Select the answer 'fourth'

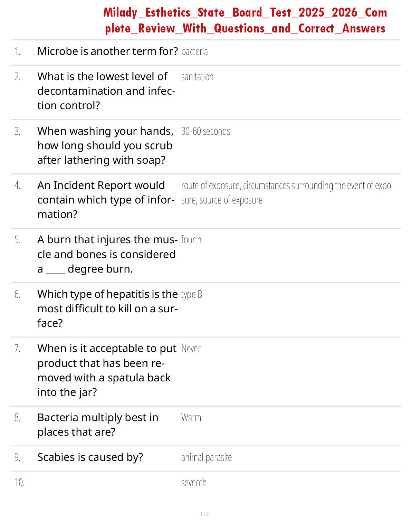pyautogui.click(x=191, y=240)
